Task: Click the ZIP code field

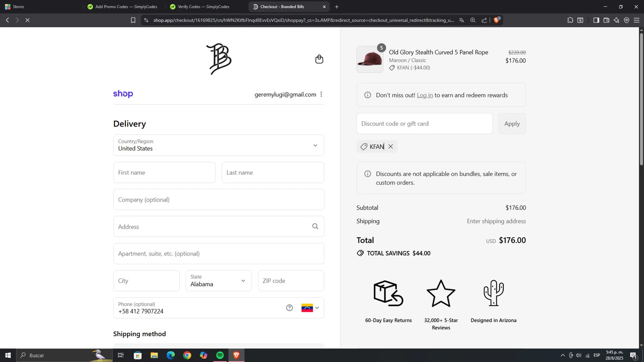Action: click(291, 281)
